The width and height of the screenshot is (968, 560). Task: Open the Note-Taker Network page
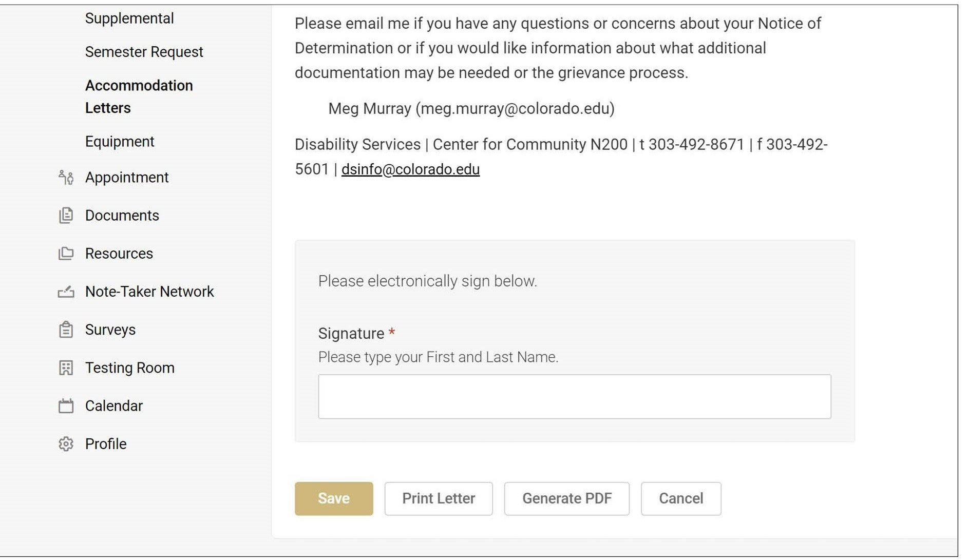pos(149,292)
